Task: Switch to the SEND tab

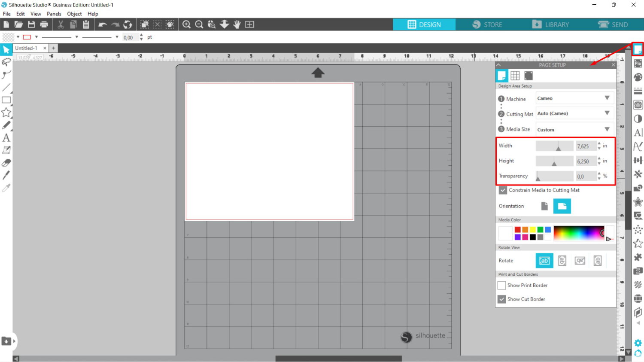Action: [x=613, y=24]
